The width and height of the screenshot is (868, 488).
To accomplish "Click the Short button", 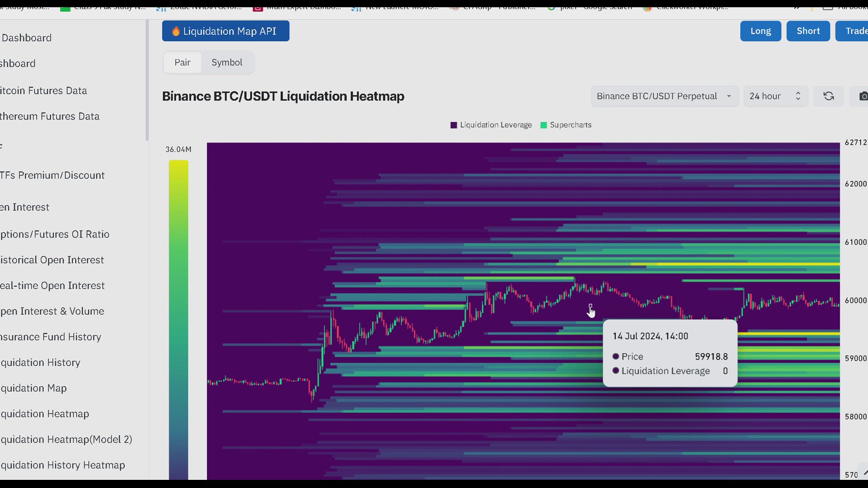I will 808,31.
